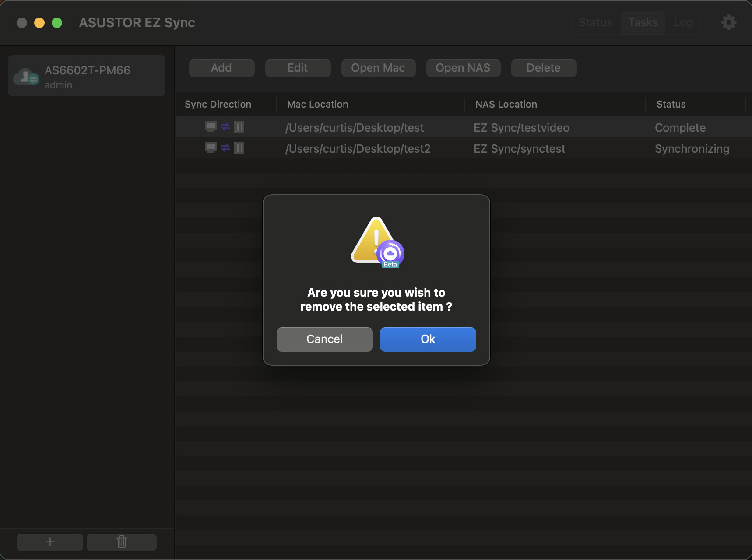This screenshot has width=752, height=560.
Task: Click the Edit task button
Action: pyautogui.click(x=298, y=68)
